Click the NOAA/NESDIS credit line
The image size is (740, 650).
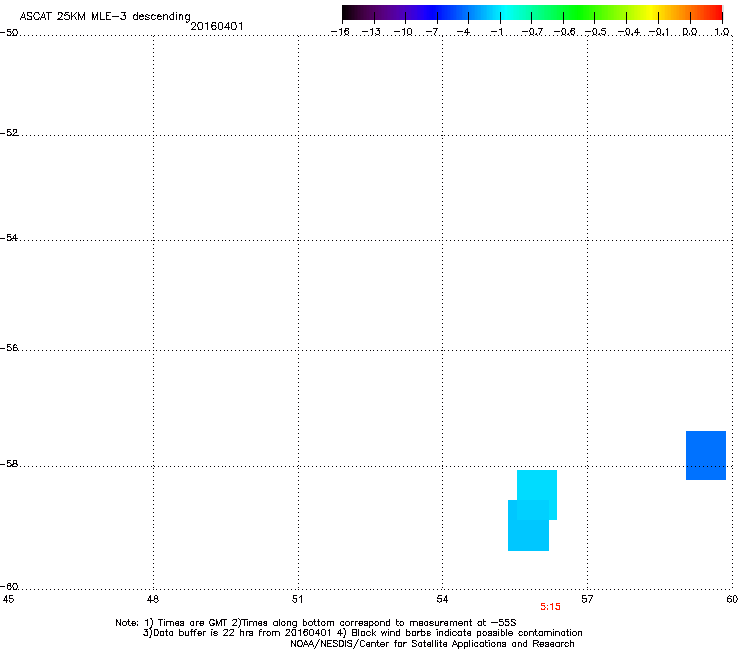(432, 644)
